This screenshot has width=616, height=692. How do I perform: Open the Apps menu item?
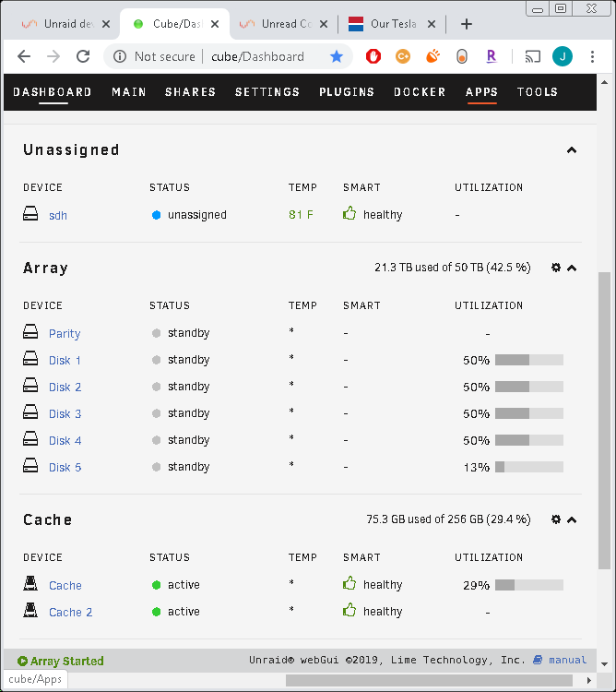pos(481,91)
